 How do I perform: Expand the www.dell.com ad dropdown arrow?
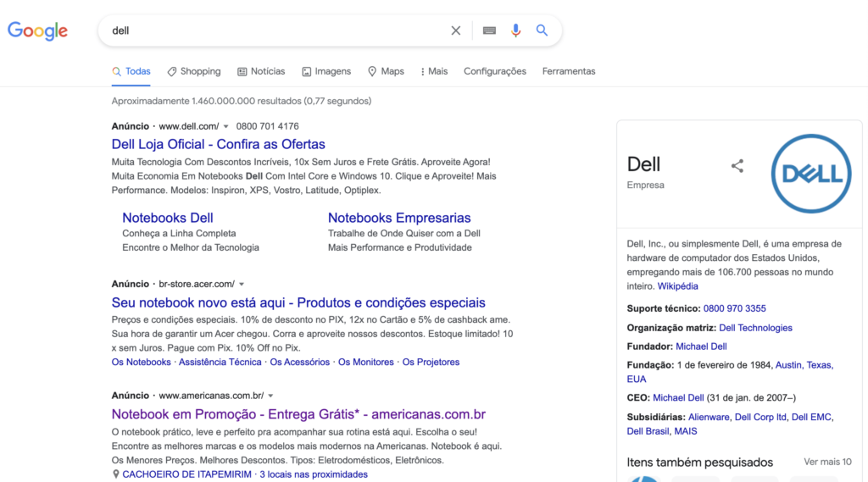pos(225,127)
